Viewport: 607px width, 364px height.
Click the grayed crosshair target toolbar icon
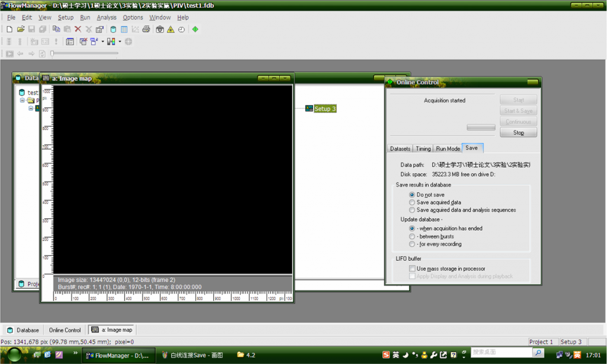click(128, 41)
